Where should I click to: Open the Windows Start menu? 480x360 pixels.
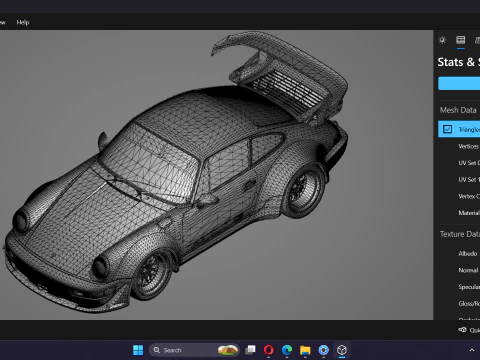coord(138,350)
